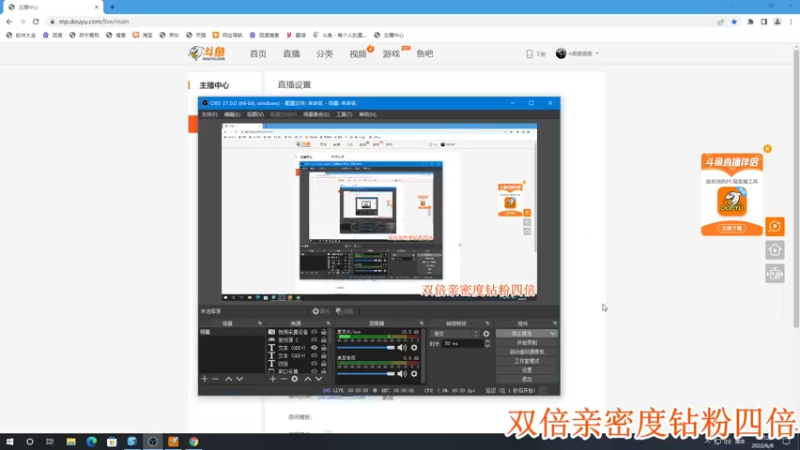The image size is (800, 450).
Task: Bookmark this page with star icon
Action: coord(734,21)
